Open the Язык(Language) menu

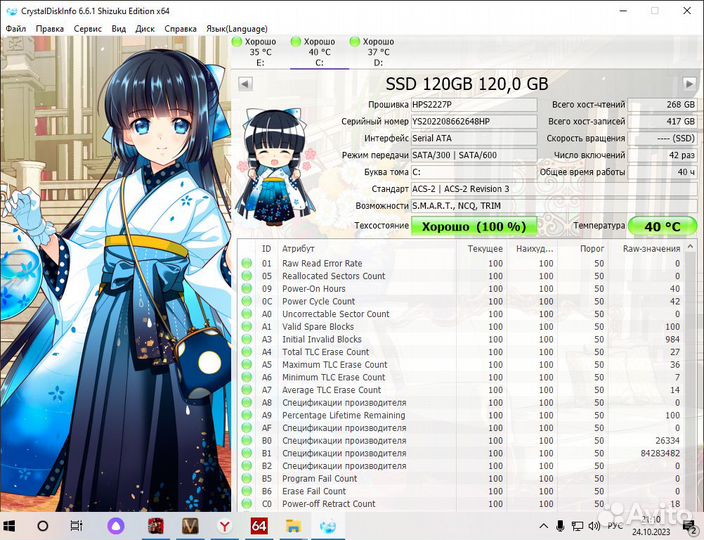237,29
